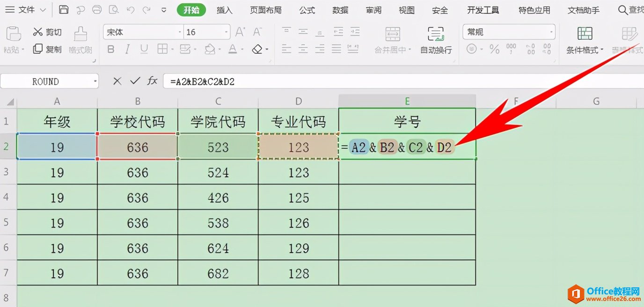The image size is (644, 307).
Task: Open Insert Function fx button
Action: [153, 81]
